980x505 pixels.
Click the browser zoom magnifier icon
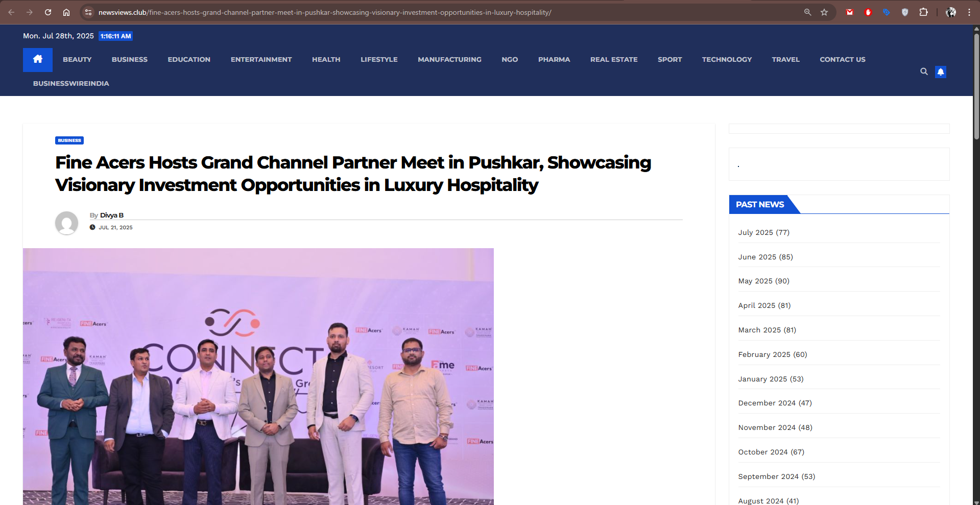[807, 12]
